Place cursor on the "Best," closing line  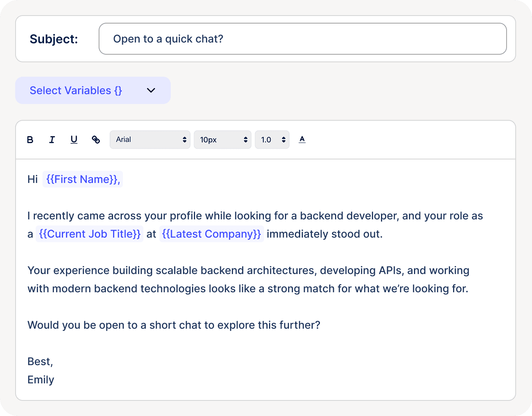pos(40,361)
